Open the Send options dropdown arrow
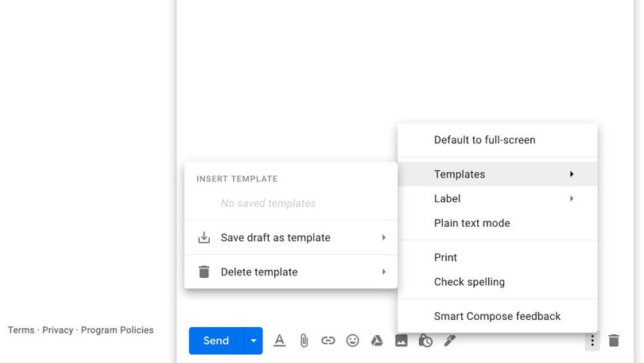The image size is (644, 363). 253,341
